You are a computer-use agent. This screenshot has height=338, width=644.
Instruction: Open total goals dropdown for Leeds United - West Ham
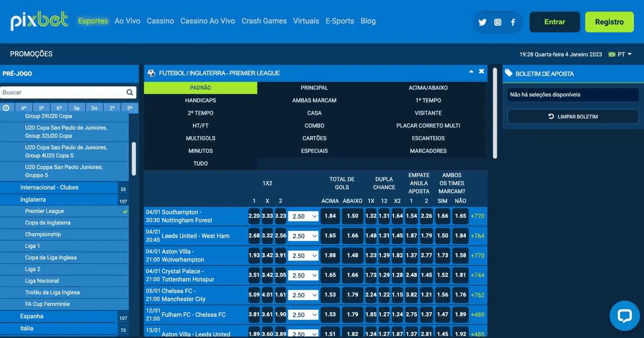point(303,236)
